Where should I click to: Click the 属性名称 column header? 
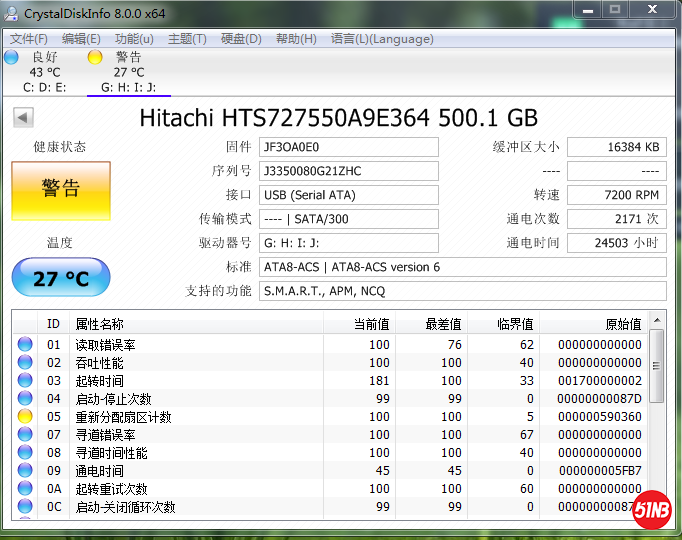[100, 324]
